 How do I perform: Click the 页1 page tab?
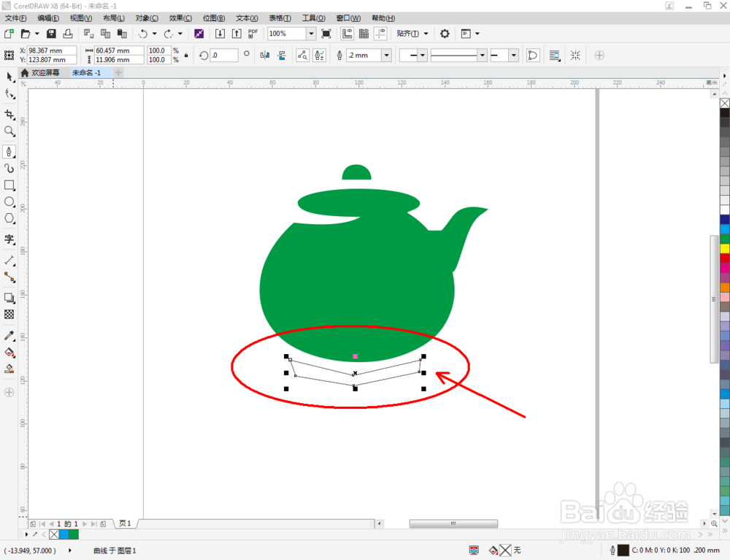(125, 523)
